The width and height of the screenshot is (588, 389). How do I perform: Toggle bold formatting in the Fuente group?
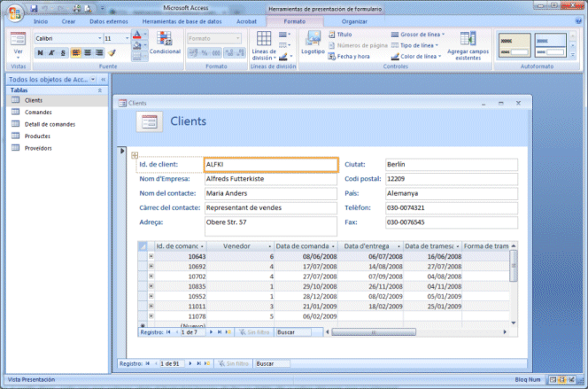point(40,53)
